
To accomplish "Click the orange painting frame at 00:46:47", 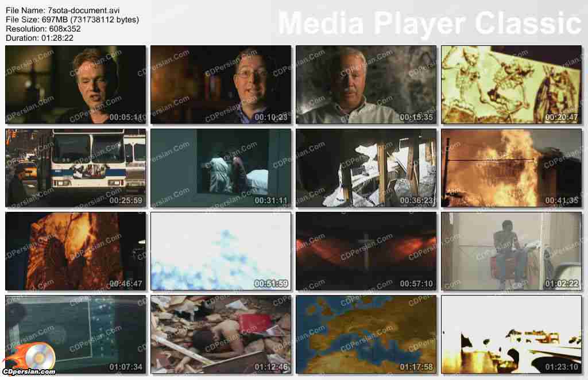I will pyautogui.click(x=76, y=251).
